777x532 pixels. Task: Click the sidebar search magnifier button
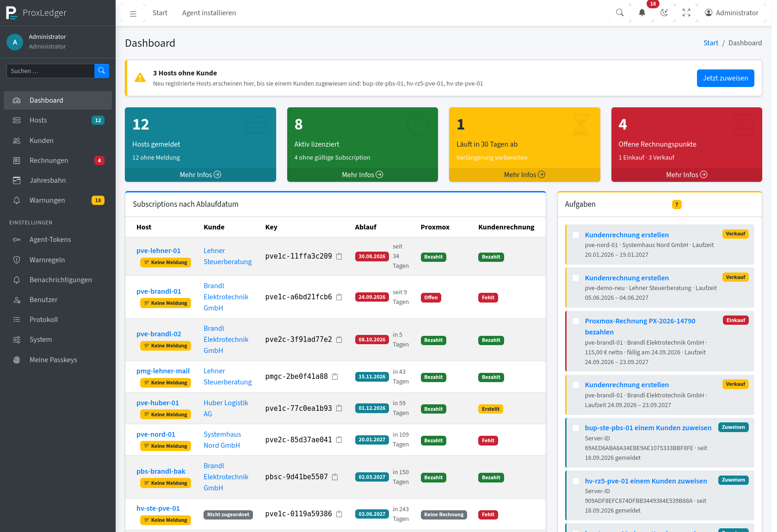102,71
